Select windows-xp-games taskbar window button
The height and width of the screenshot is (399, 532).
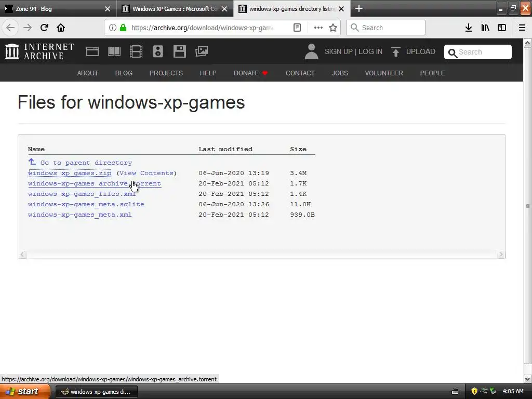tap(96, 392)
